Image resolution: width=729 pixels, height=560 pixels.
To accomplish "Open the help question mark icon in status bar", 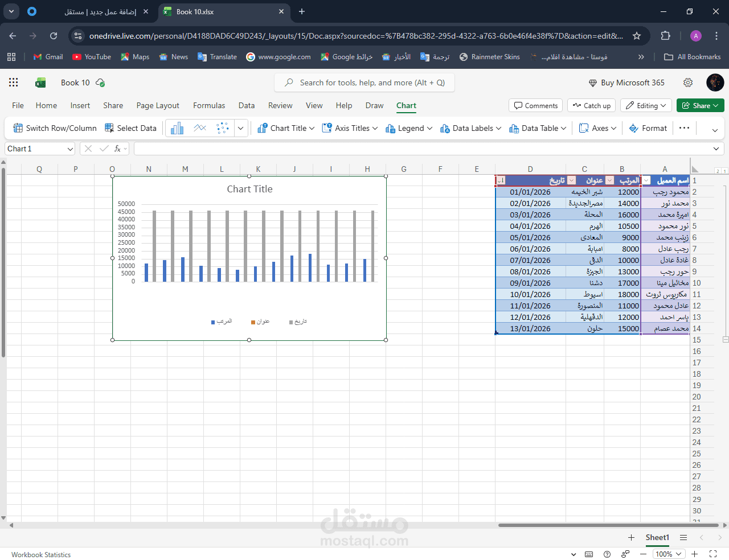I will pos(607,554).
